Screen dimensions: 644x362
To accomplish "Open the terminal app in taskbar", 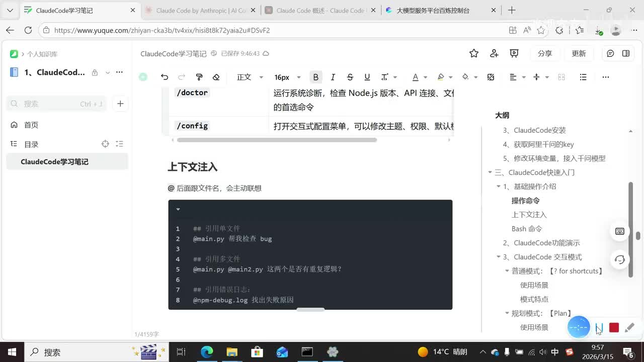I will tap(307, 352).
